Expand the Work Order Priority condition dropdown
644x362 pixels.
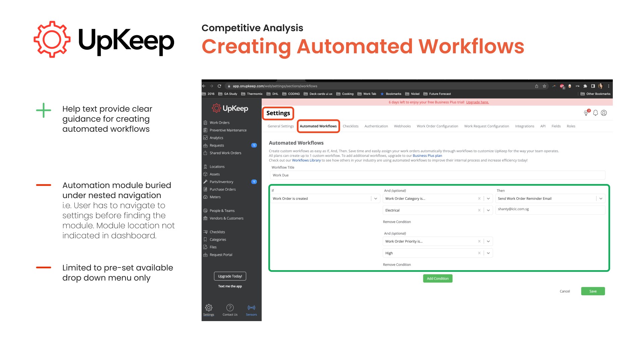488,241
